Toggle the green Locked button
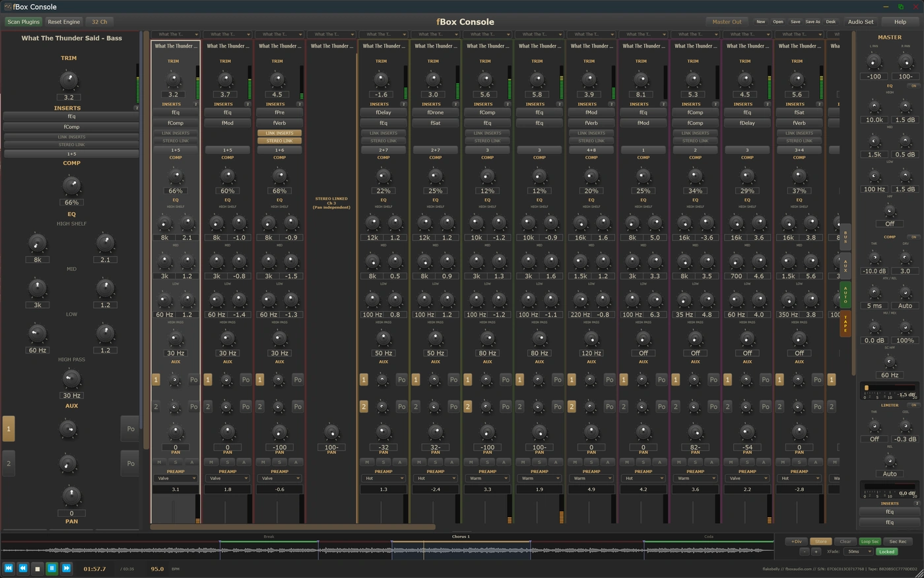Screen dimensions: 924x578 pos(886,552)
